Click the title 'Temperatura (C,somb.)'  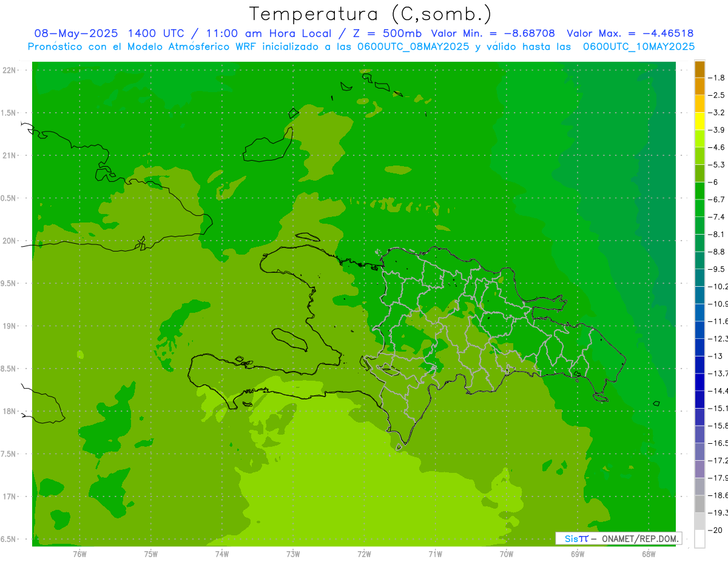371,13
